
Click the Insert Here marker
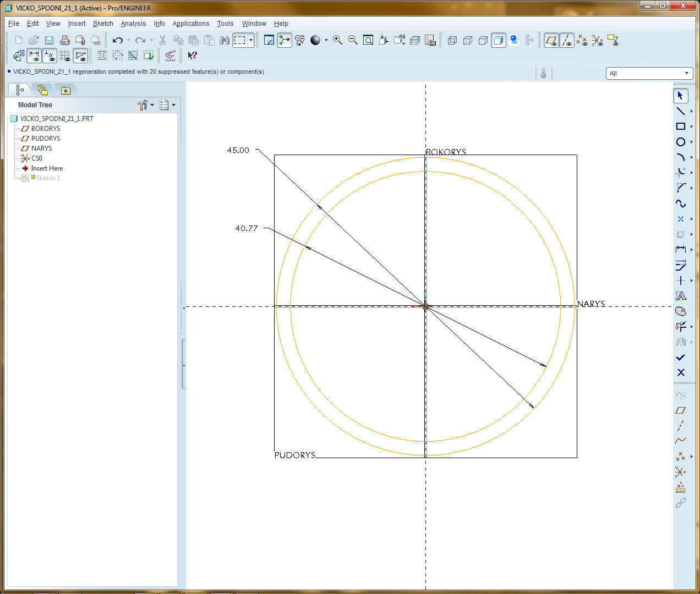(x=47, y=168)
